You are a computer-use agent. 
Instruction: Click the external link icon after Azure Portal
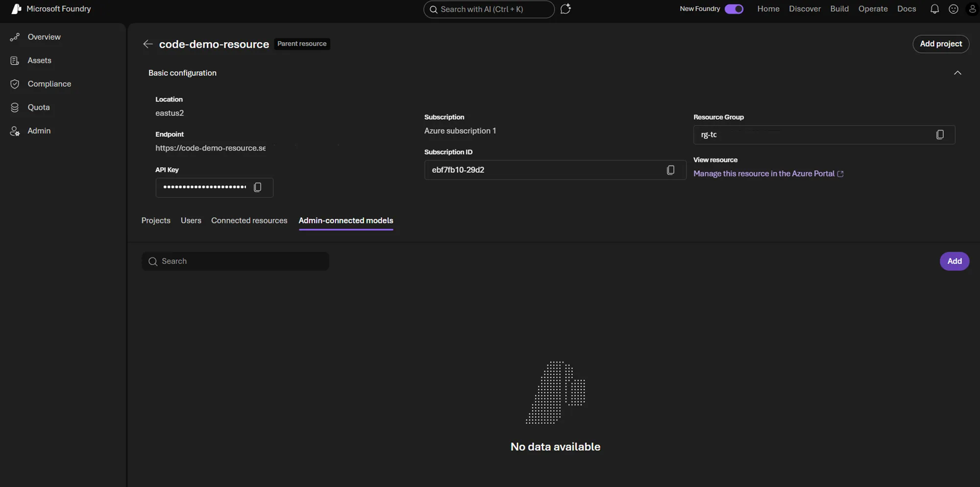click(x=840, y=174)
